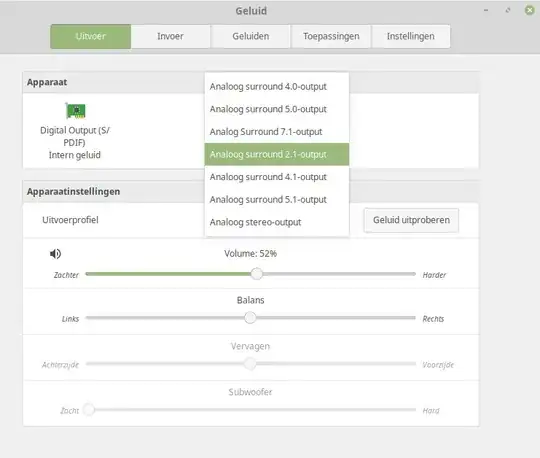Minimize the Geluid window
The width and height of the screenshot is (540, 458).
click(x=486, y=10)
